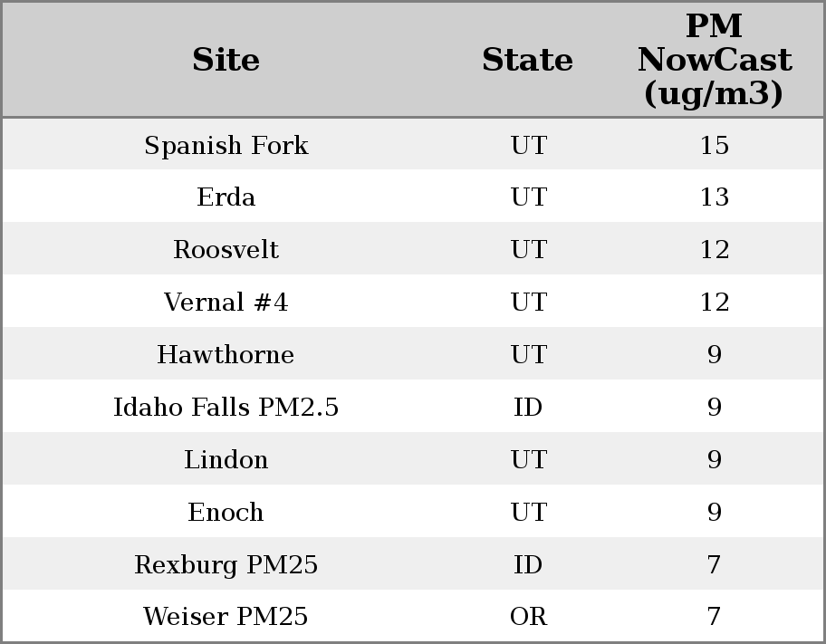Viewport: 826px width, 644px height.
Task: Click the State column header
Action: coord(527,60)
